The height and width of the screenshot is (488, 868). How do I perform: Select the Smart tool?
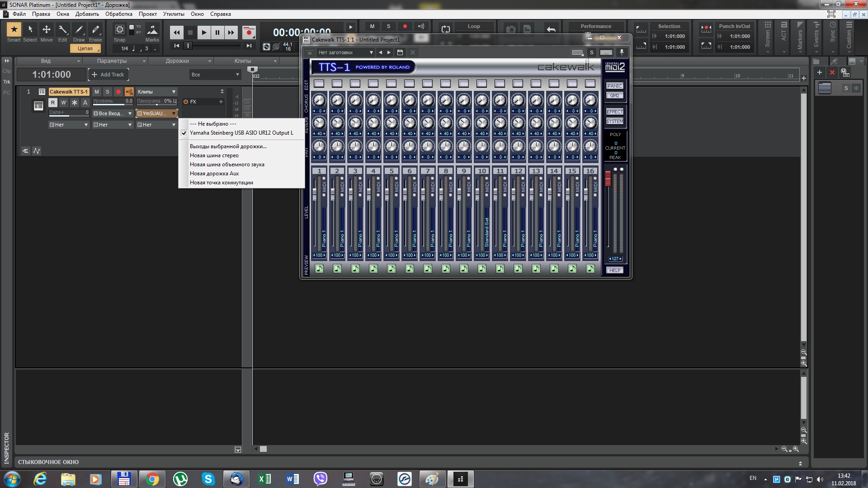pos(14,30)
